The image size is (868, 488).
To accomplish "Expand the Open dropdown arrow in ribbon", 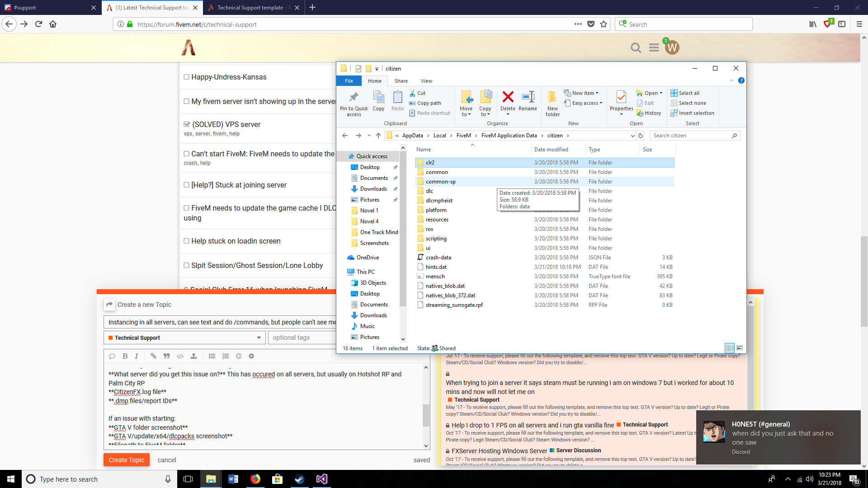I will [661, 93].
